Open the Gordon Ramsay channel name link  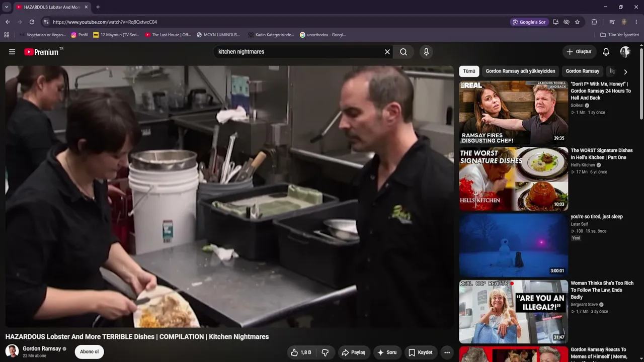[42, 348]
